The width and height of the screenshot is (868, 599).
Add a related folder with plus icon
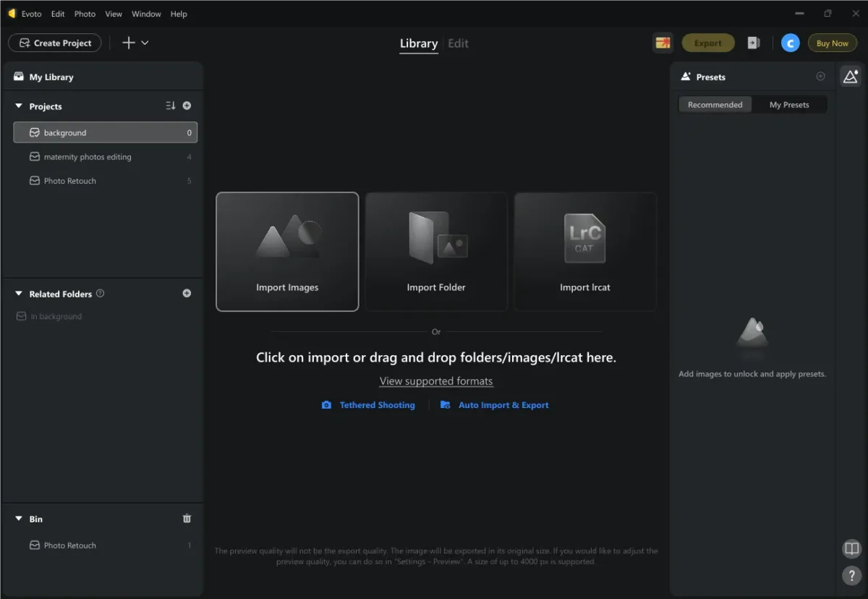[x=187, y=293]
